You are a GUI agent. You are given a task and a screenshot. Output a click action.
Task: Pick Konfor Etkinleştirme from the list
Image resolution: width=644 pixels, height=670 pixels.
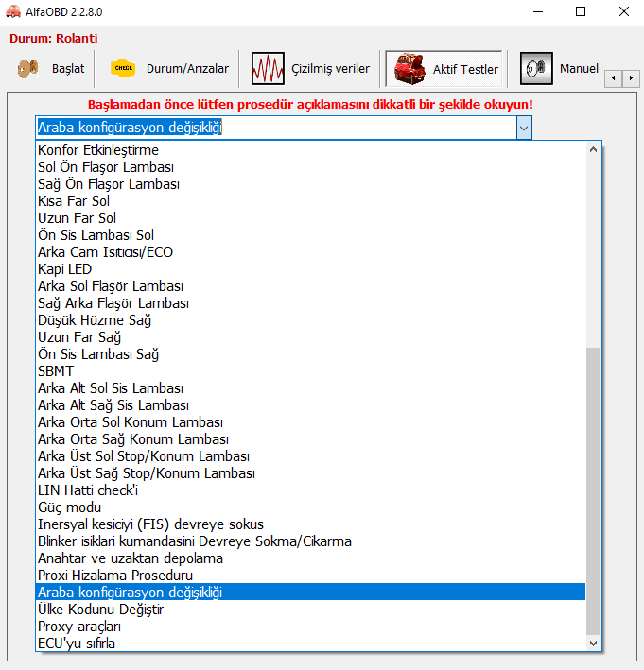pyautogui.click(x=98, y=150)
